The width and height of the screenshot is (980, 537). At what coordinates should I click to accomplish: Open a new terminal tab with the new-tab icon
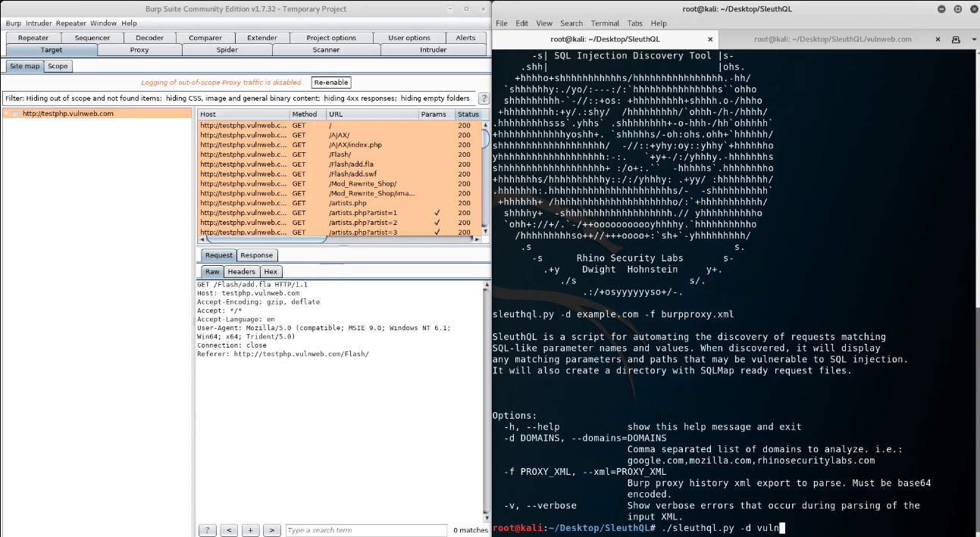[956, 39]
